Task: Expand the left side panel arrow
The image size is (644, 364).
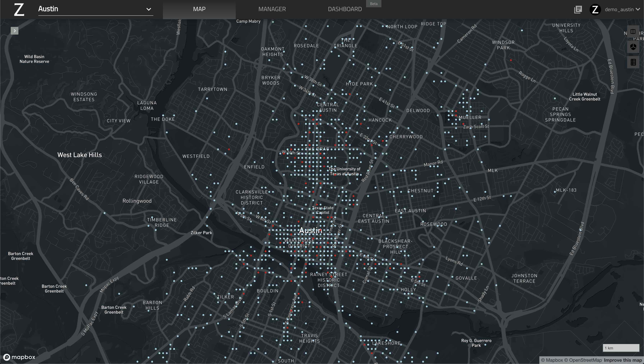Action: [x=15, y=31]
